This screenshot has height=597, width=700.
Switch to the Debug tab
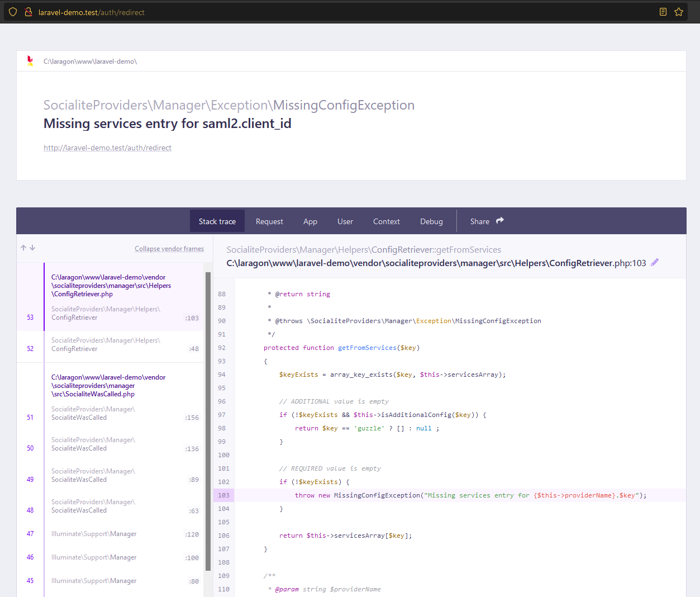tap(431, 221)
